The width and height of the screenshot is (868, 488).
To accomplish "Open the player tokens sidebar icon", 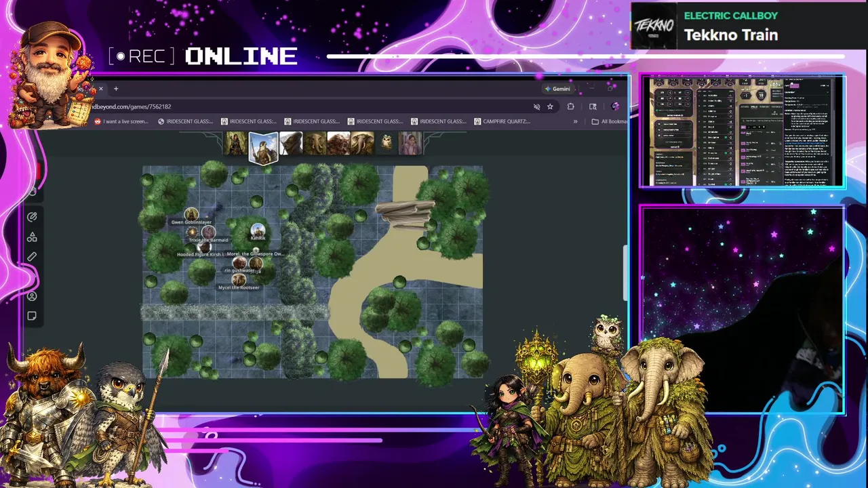I will [32, 296].
